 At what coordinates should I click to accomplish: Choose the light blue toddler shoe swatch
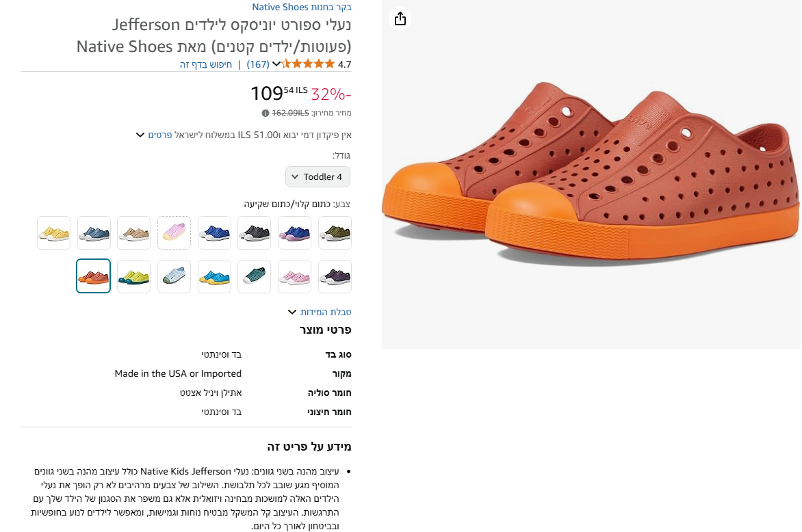pyautogui.click(x=174, y=276)
